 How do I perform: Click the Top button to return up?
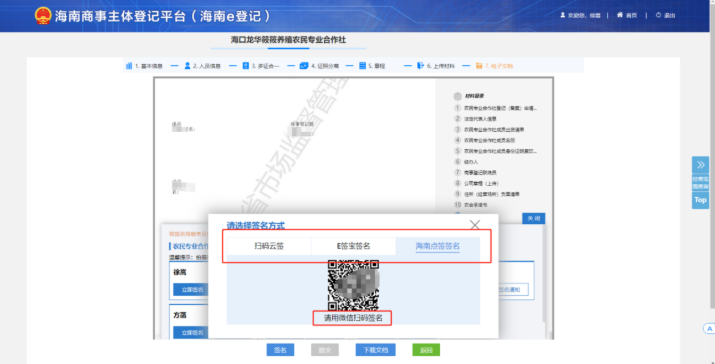pos(700,200)
